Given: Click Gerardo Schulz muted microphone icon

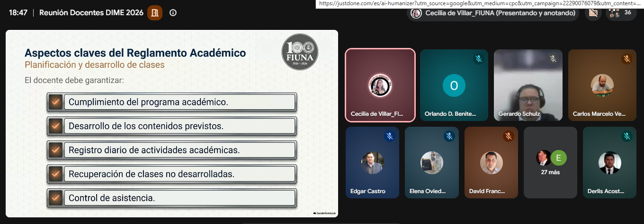Looking at the screenshot, I should pyautogui.click(x=553, y=59).
